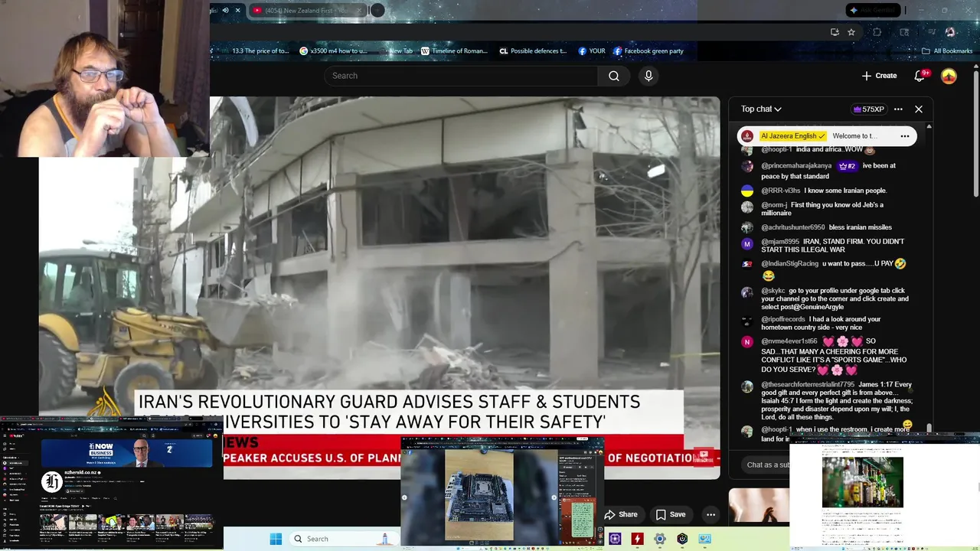Open the browser profile avatar

(950, 32)
